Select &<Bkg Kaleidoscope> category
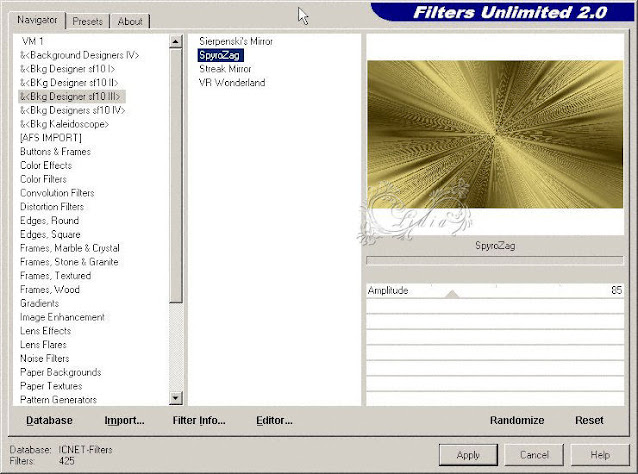The height and width of the screenshot is (474, 638). (x=64, y=124)
